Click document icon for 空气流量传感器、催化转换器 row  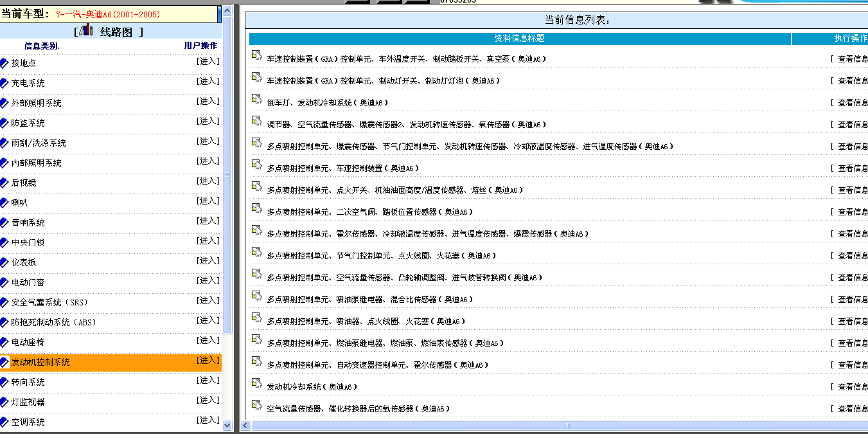pos(257,405)
